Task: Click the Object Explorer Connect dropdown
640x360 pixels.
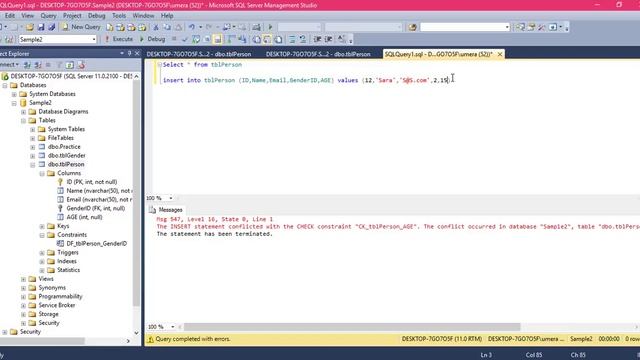Action: pyautogui.click(x=9, y=64)
